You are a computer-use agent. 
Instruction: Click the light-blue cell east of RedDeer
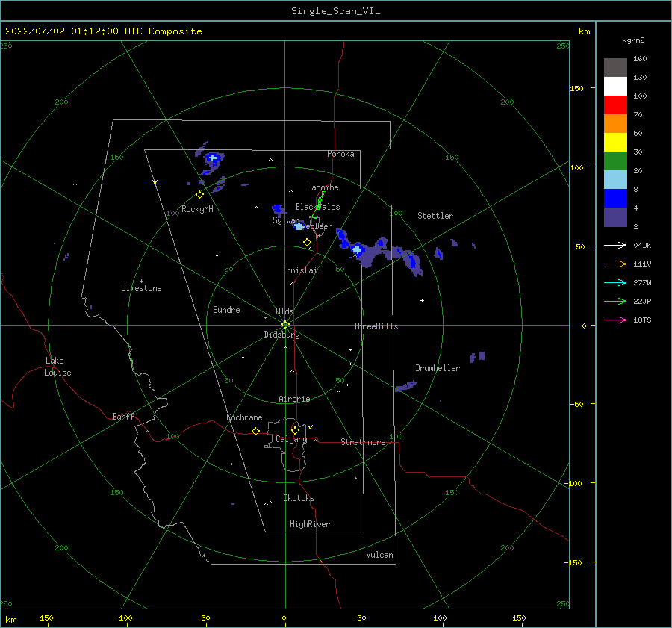point(357,249)
